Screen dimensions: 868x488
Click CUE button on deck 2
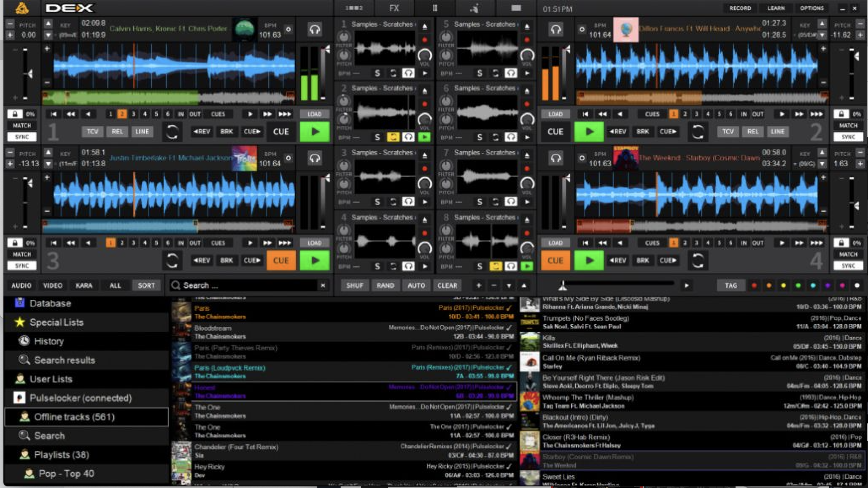(555, 132)
